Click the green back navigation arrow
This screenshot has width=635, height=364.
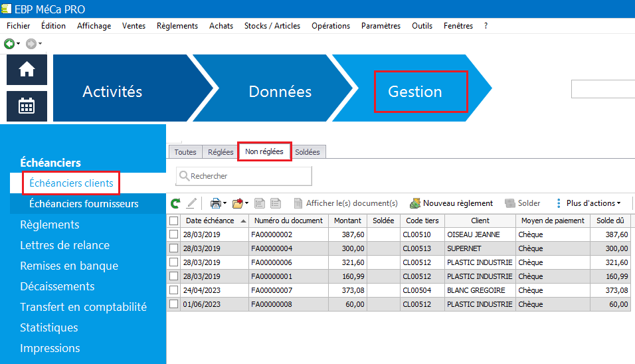[9, 44]
